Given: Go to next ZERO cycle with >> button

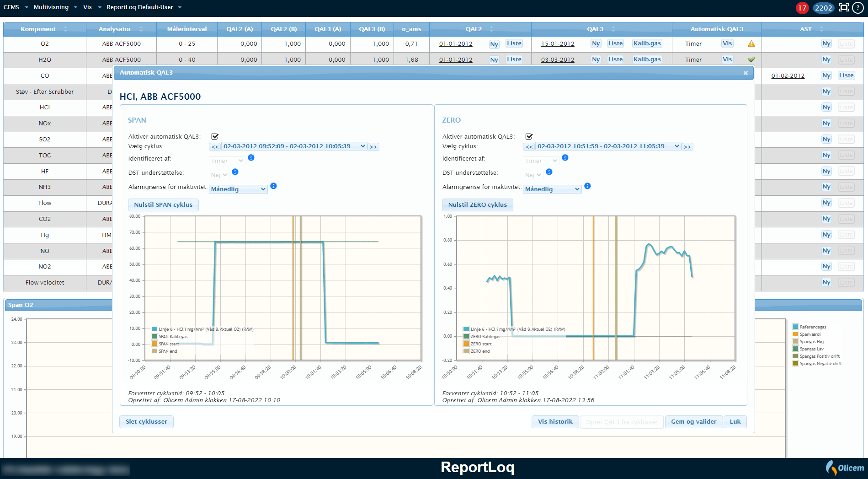Looking at the screenshot, I should 687,147.
